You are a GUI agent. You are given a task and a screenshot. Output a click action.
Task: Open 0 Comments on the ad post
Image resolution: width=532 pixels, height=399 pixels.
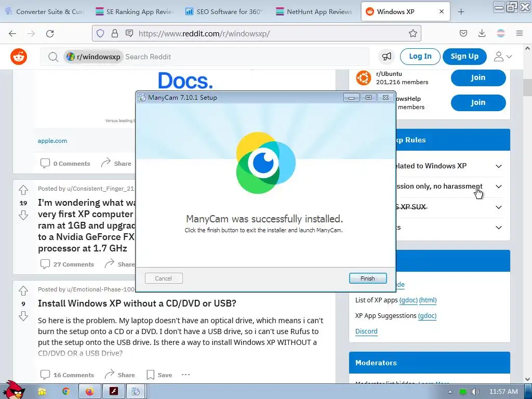[65, 163]
